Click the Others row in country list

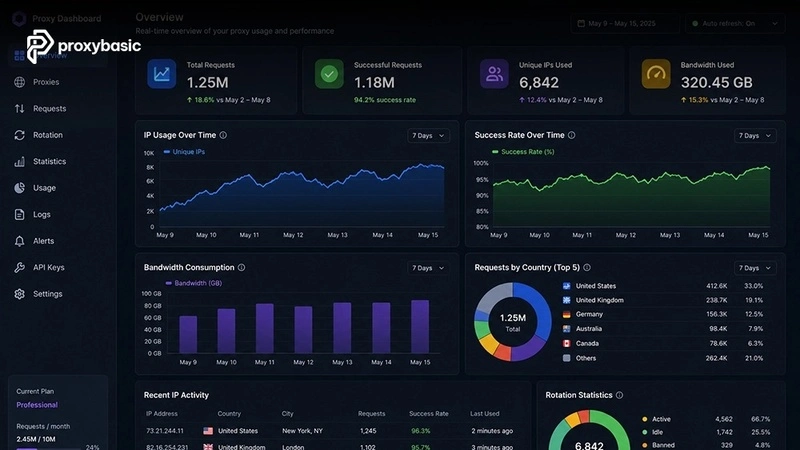[663, 358]
